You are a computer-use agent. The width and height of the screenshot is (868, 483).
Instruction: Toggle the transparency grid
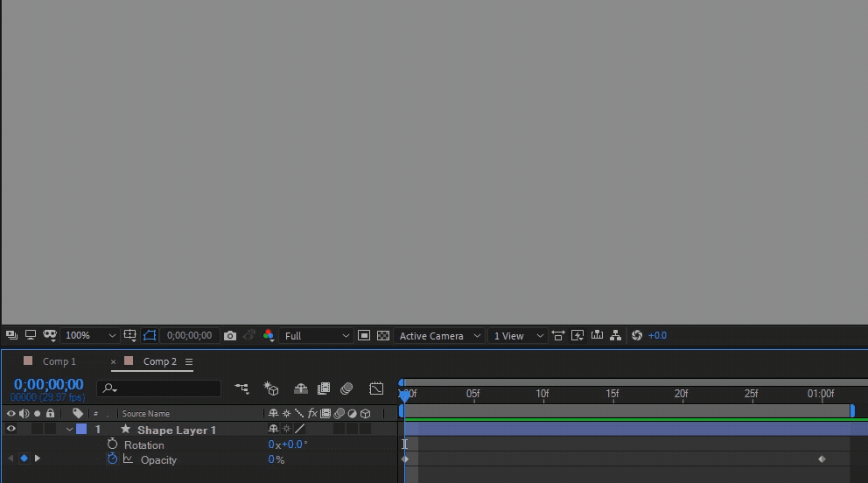[x=383, y=335]
